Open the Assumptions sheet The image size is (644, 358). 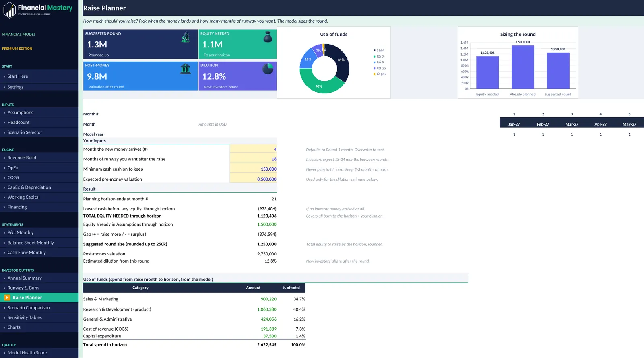click(x=39, y=113)
